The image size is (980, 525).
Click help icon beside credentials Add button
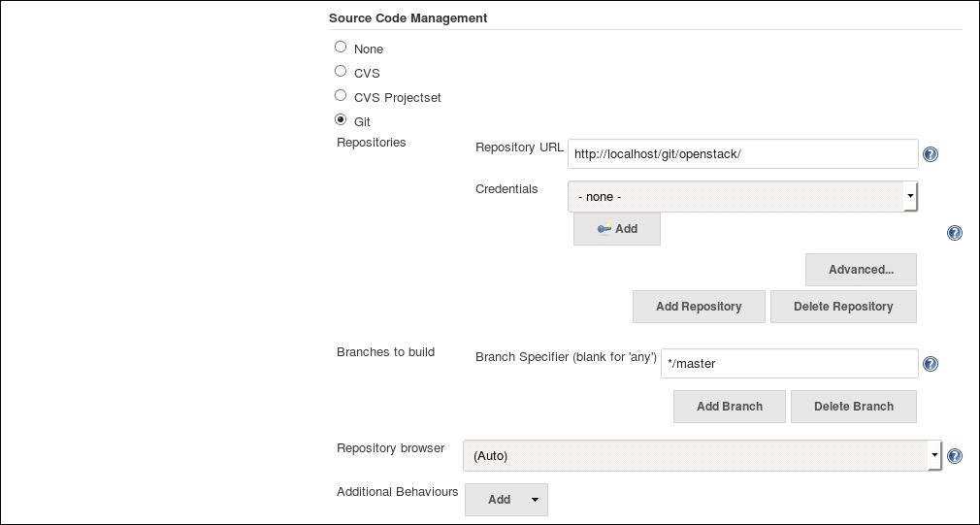954,233
